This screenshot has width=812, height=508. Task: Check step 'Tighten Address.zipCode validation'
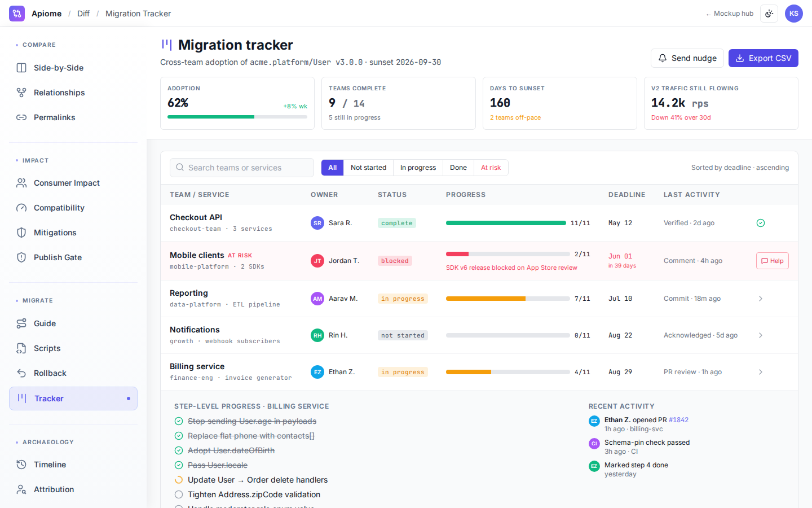point(179,494)
